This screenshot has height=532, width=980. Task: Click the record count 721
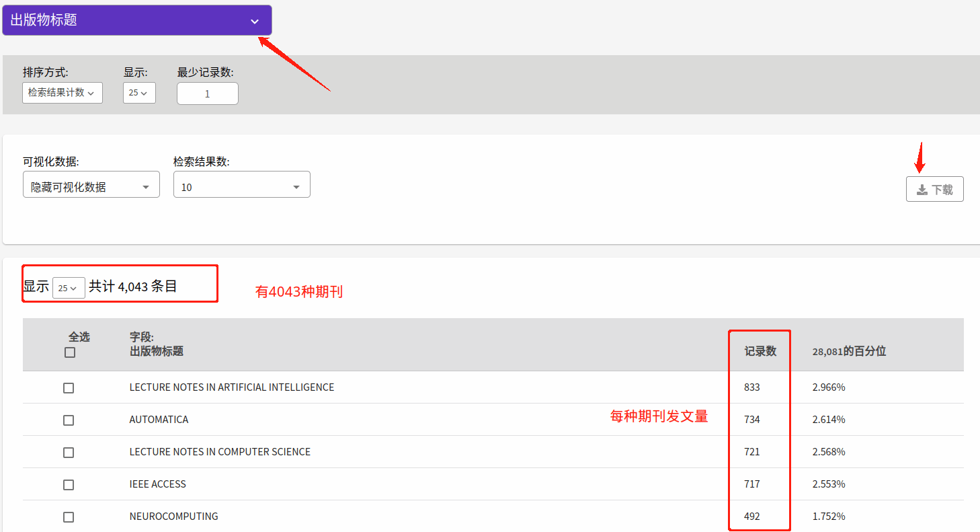coord(752,452)
